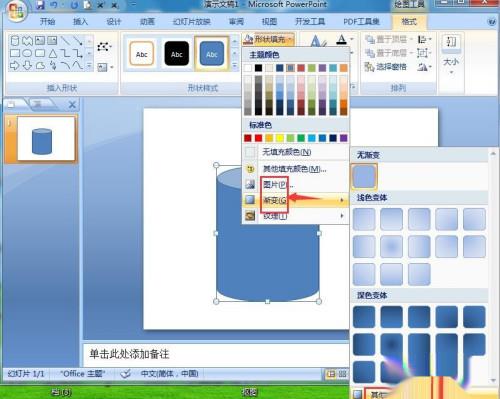This screenshot has width=500, height=399.
Task: Open the Edit Shape points icon
Action: click(104, 46)
